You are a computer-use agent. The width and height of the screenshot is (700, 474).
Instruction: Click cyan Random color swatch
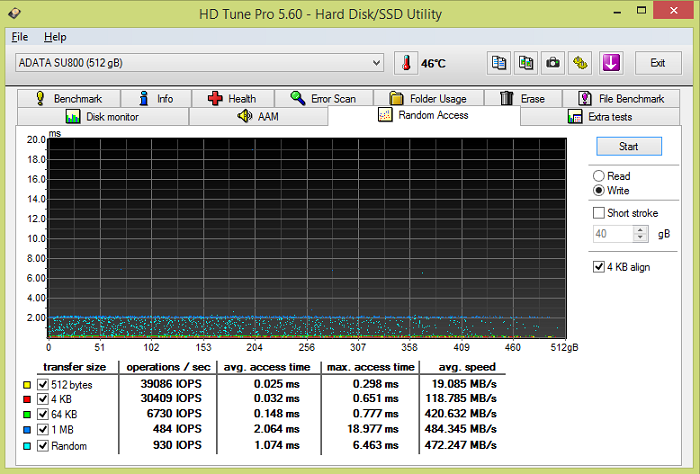(x=27, y=446)
